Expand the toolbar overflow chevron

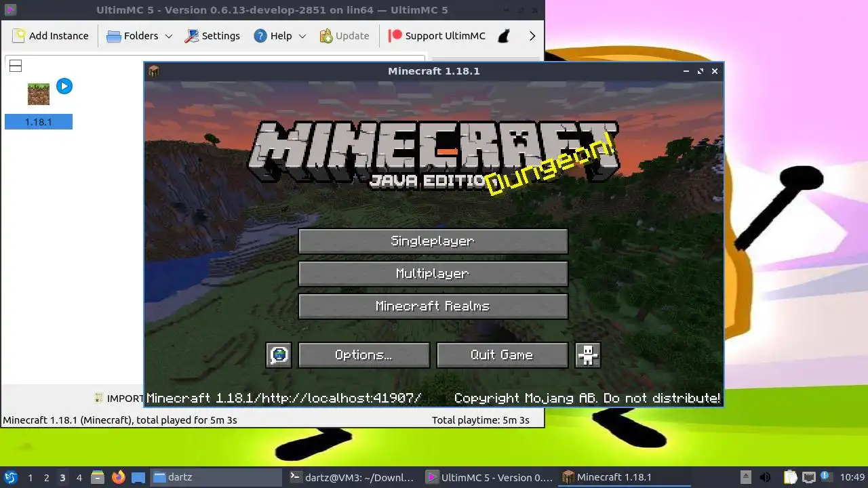coord(532,36)
